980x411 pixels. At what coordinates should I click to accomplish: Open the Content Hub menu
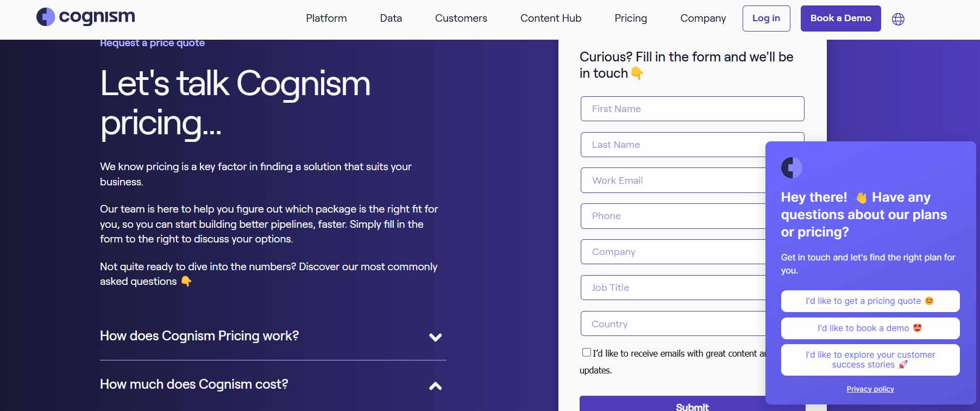551,18
